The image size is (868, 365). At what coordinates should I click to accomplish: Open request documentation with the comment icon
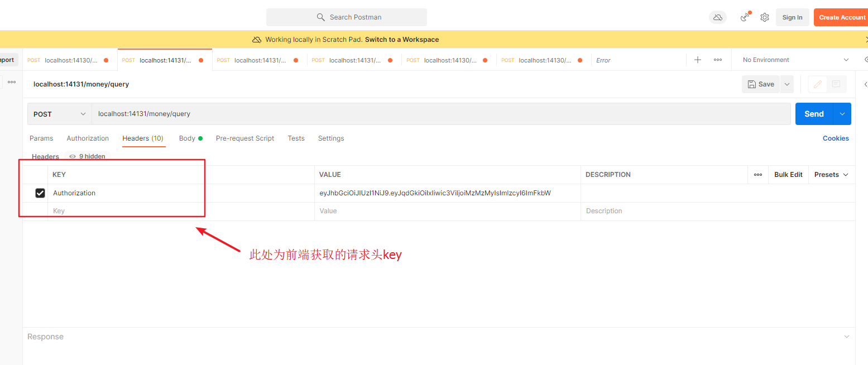836,84
